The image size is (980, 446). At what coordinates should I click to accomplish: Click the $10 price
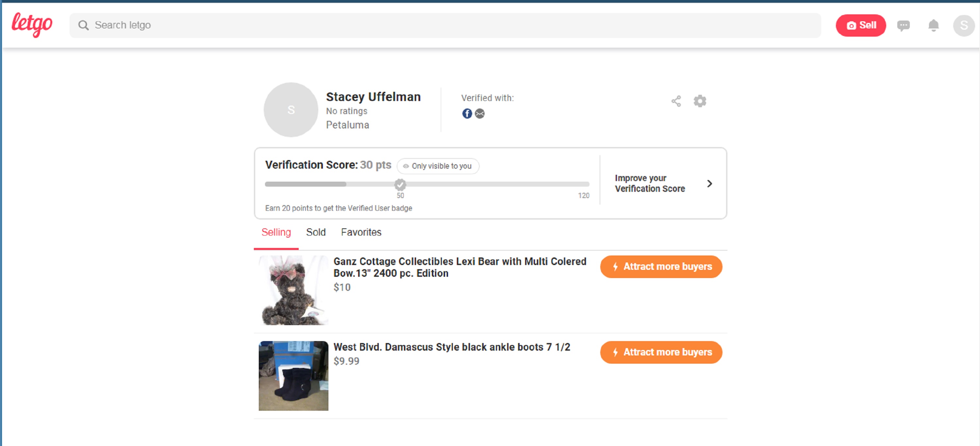[342, 287]
